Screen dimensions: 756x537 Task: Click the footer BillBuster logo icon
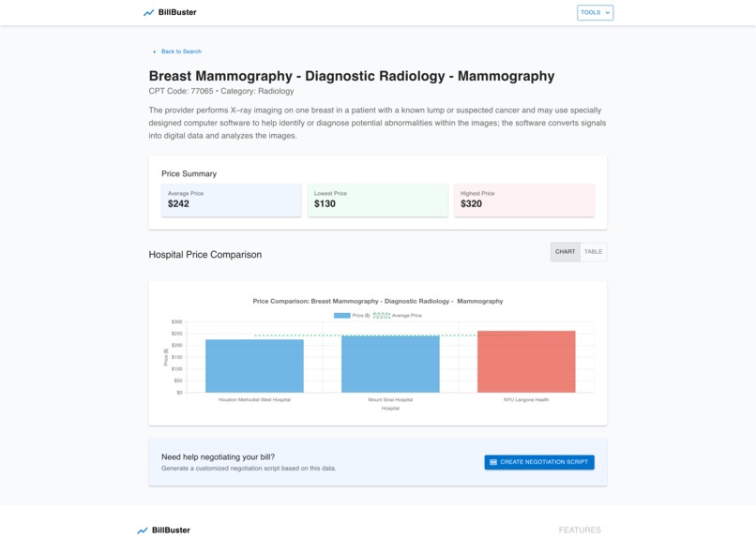pos(143,530)
